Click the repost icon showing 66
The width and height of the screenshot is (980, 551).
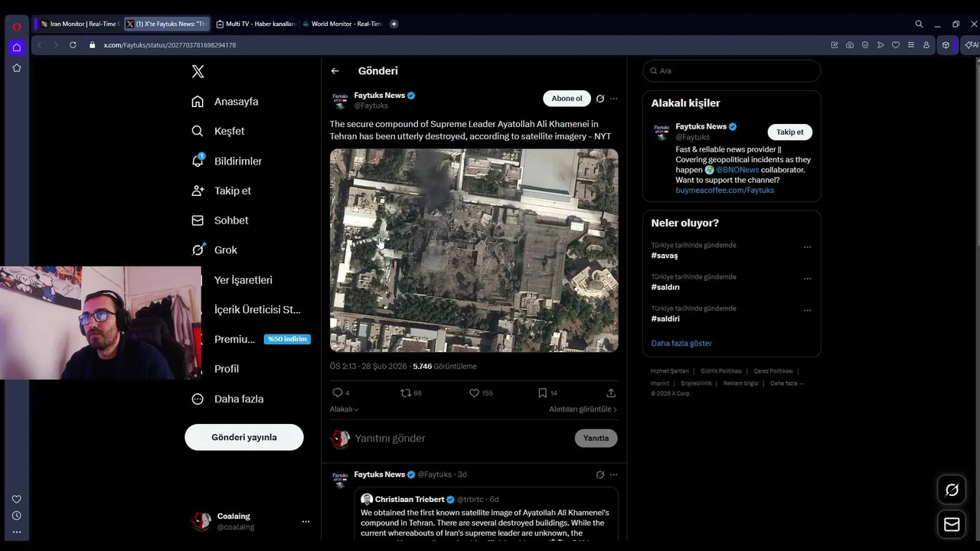[411, 393]
